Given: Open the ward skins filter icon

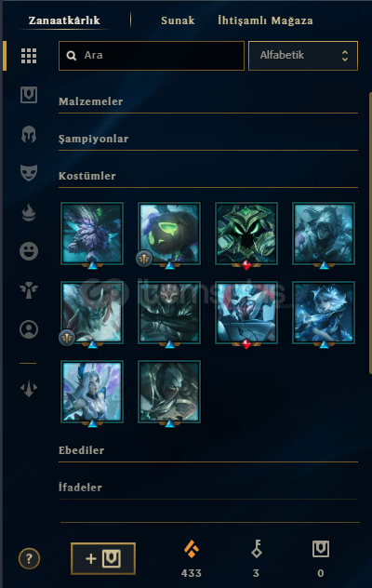Looking at the screenshot, I should (29, 290).
